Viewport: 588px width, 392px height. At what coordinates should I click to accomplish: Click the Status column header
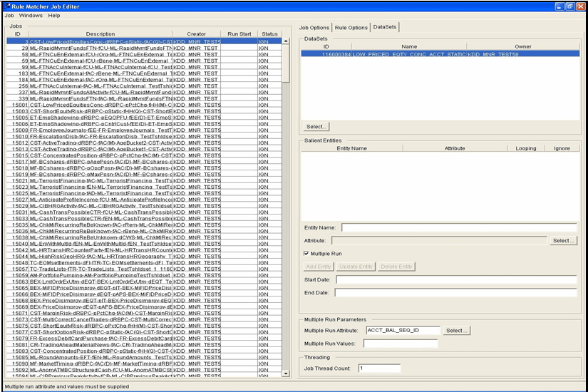click(x=269, y=33)
